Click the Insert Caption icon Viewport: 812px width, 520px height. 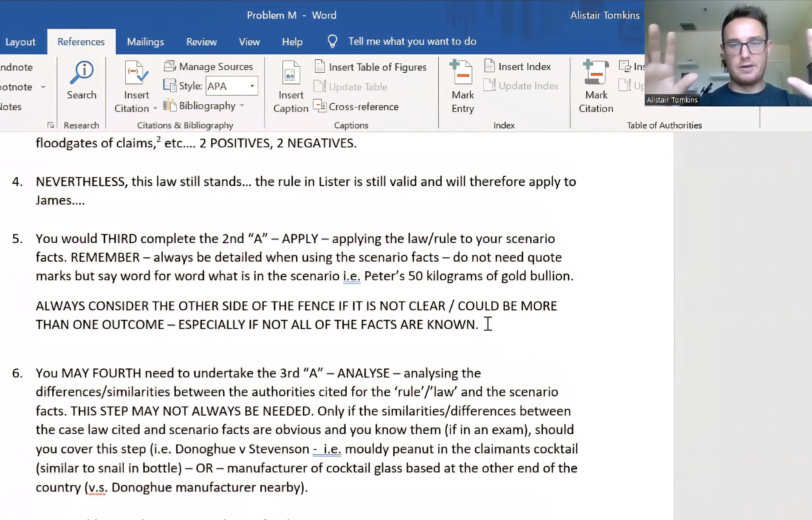point(290,73)
